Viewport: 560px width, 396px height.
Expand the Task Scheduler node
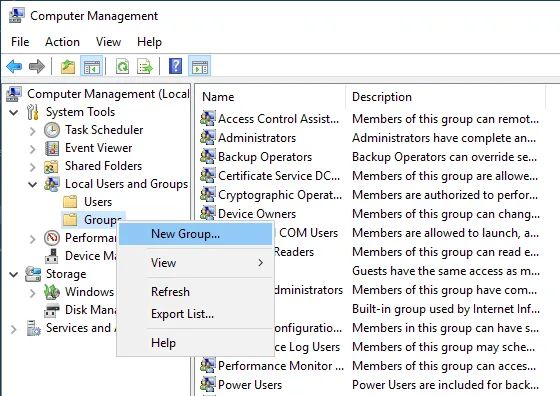pos(32,131)
